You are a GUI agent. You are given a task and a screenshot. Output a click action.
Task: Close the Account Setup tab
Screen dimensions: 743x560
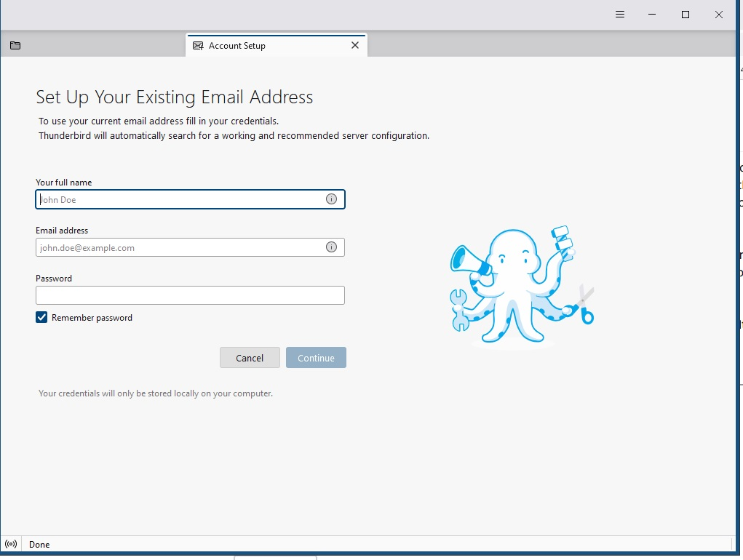tap(355, 45)
